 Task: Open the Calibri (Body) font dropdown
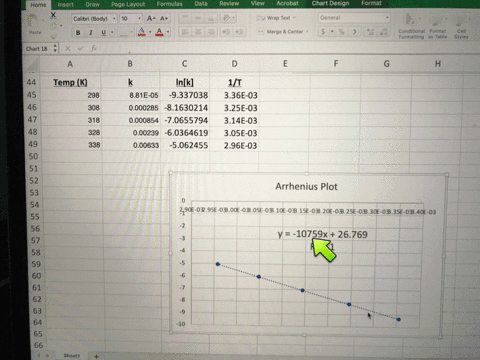[x=94, y=19]
